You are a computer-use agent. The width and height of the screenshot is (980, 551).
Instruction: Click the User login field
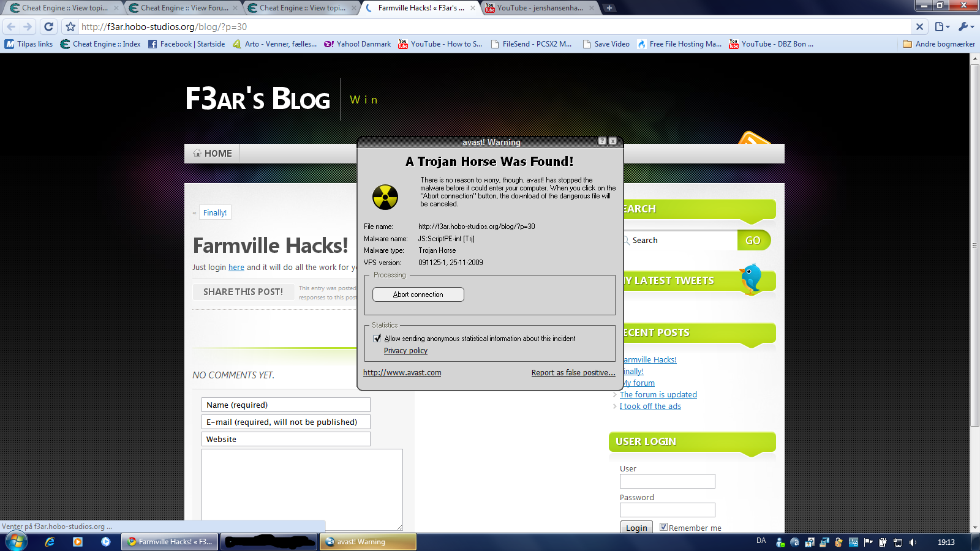668,481
